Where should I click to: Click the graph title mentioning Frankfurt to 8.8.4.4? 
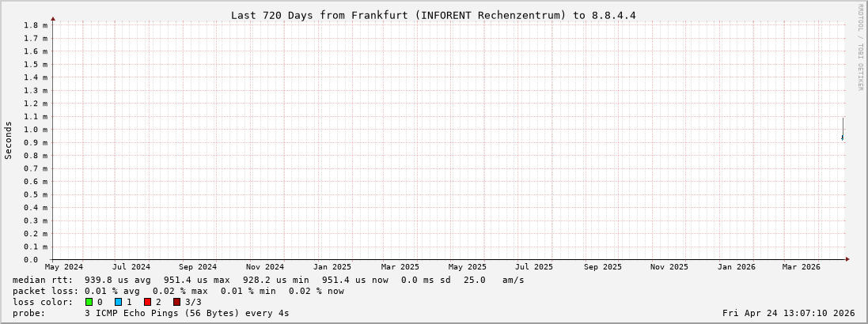click(x=433, y=15)
